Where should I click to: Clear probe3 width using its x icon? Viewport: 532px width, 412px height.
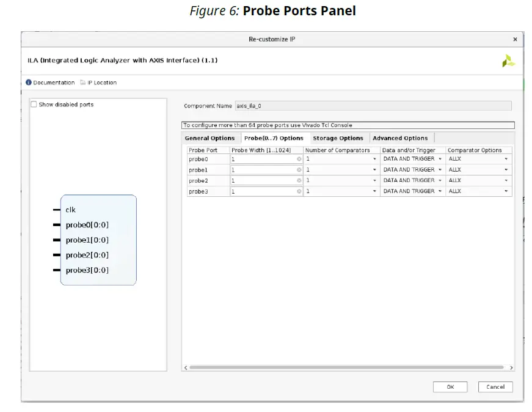[x=299, y=191]
